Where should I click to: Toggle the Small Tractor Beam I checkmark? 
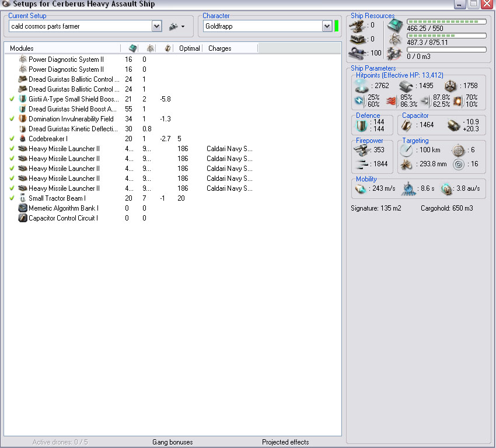(x=12, y=198)
